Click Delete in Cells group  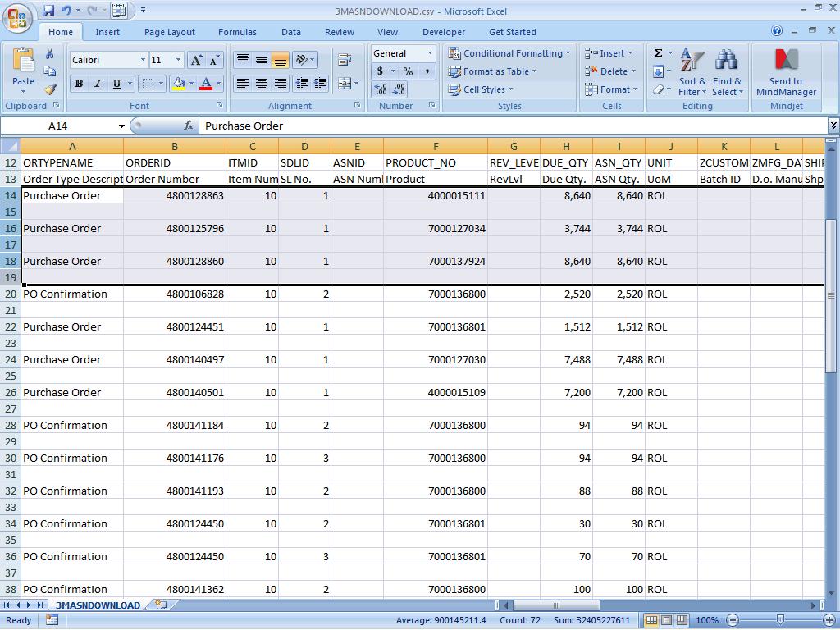610,71
